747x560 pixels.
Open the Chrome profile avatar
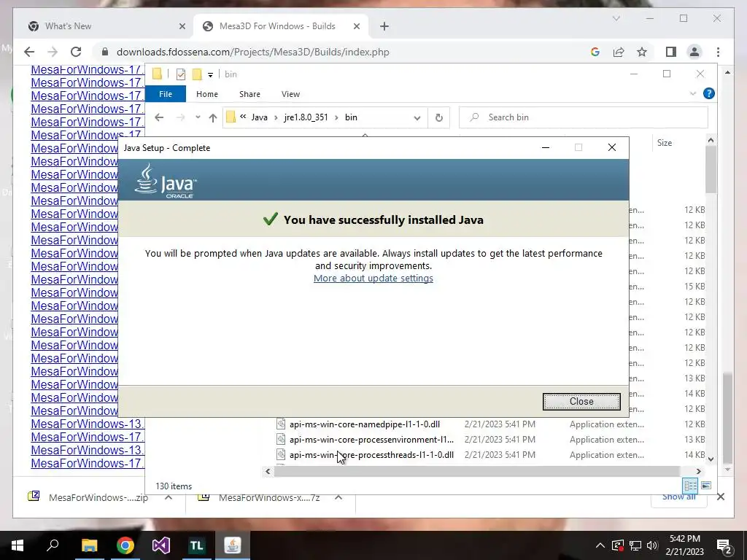coord(694,52)
